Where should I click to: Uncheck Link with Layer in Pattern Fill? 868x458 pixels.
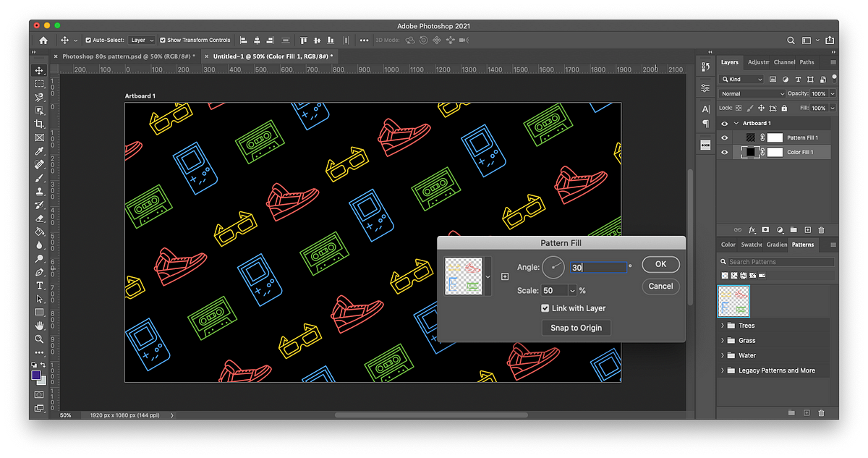click(545, 308)
